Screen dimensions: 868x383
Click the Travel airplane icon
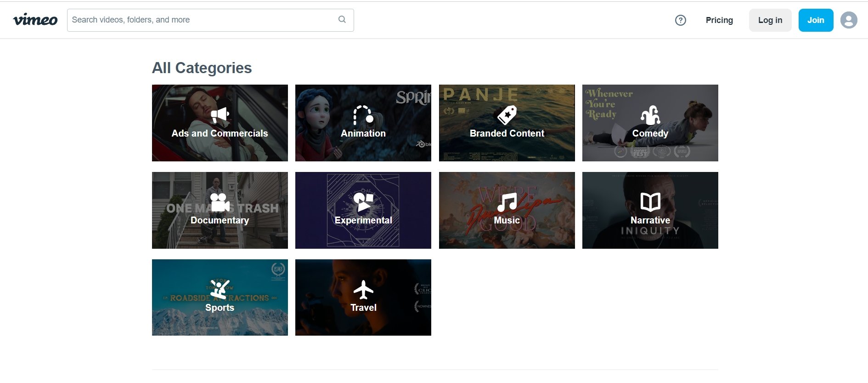pos(363,290)
